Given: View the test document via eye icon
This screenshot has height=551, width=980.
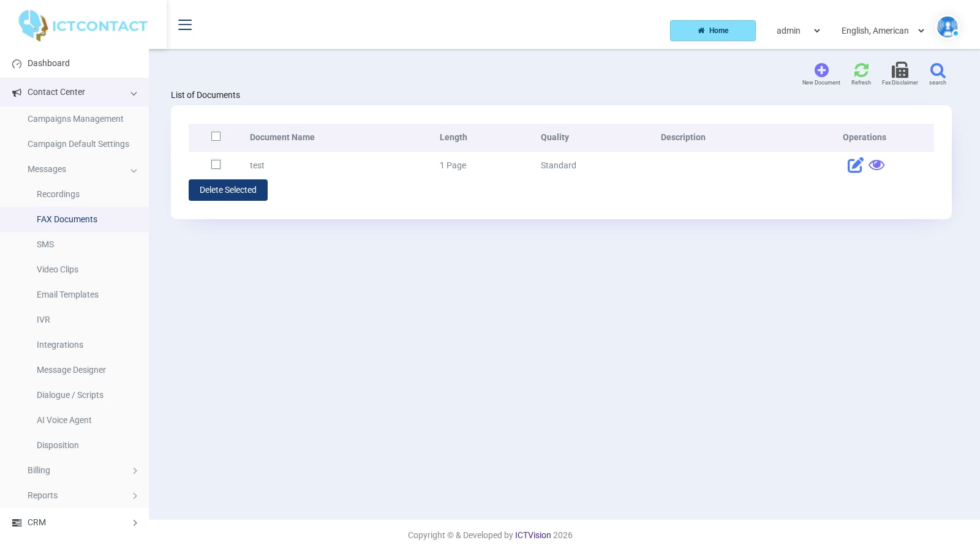Looking at the screenshot, I should point(876,165).
